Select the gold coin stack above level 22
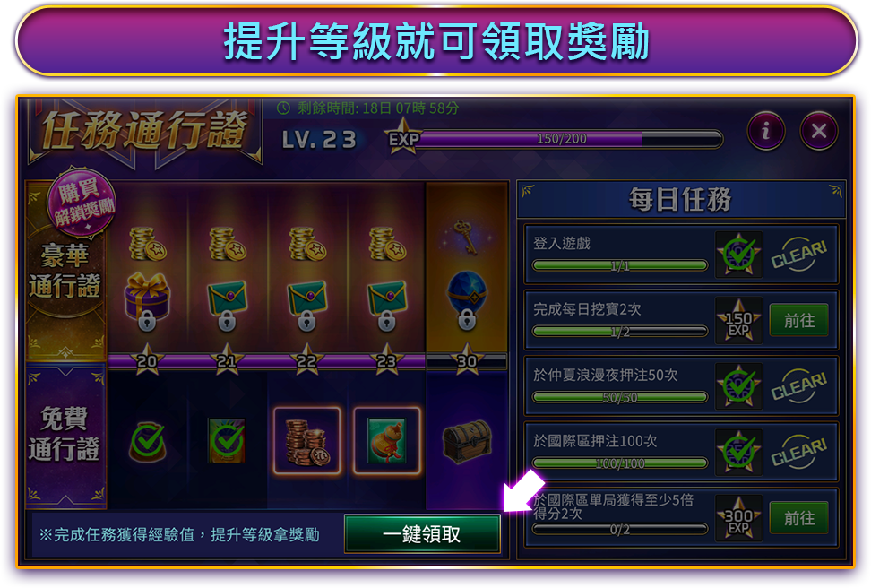Image resolution: width=871 pixels, height=588 pixels. coord(307,244)
